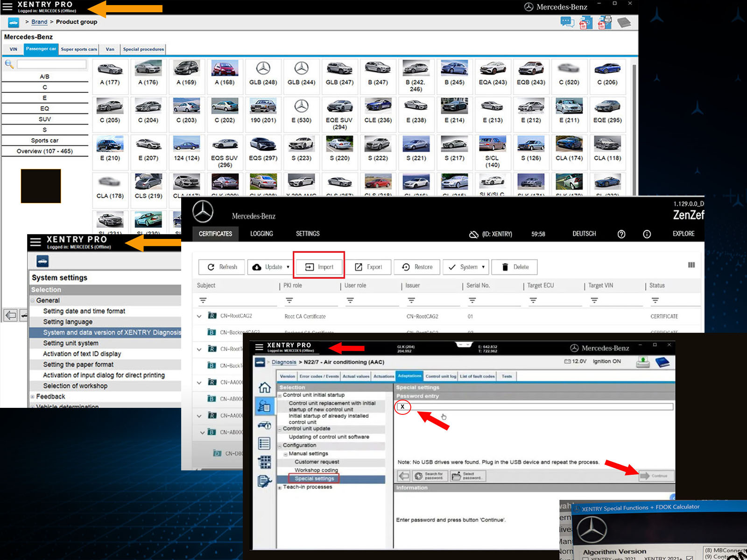Click the info circle icon in ZenZefi
747x560 pixels.
point(647,234)
